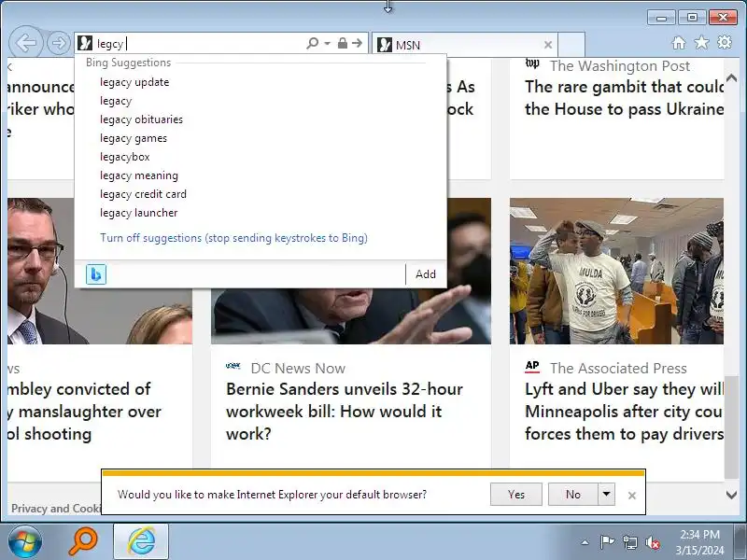Click the page scrollbar down arrow
The width and height of the screenshot is (747, 560).
tap(732, 496)
